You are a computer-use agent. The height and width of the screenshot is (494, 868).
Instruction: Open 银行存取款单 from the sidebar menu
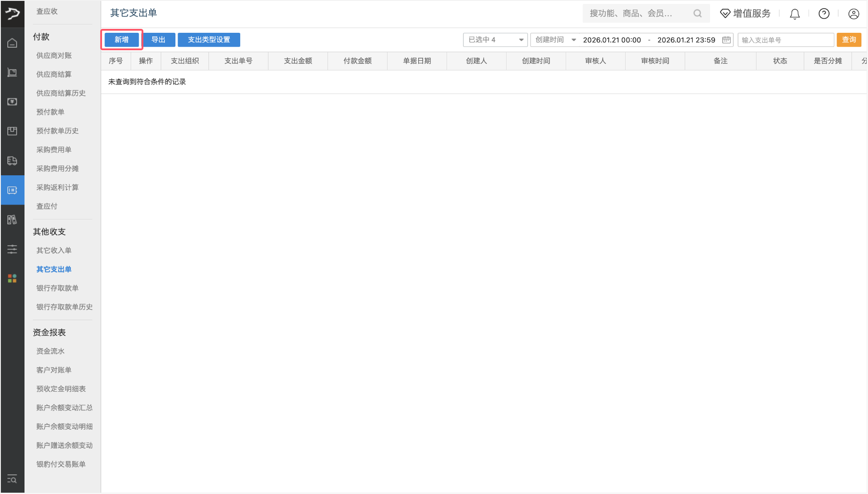[x=57, y=288]
